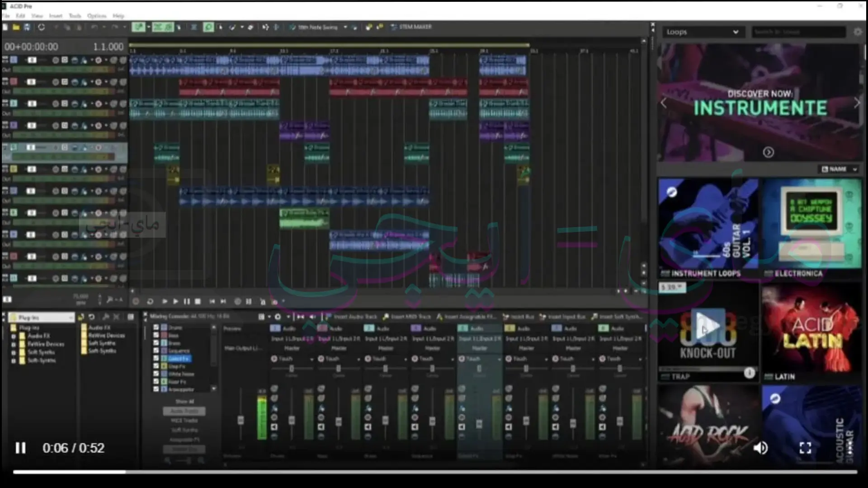
Task: Click the New Project icon in toolbar
Action: (5, 27)
